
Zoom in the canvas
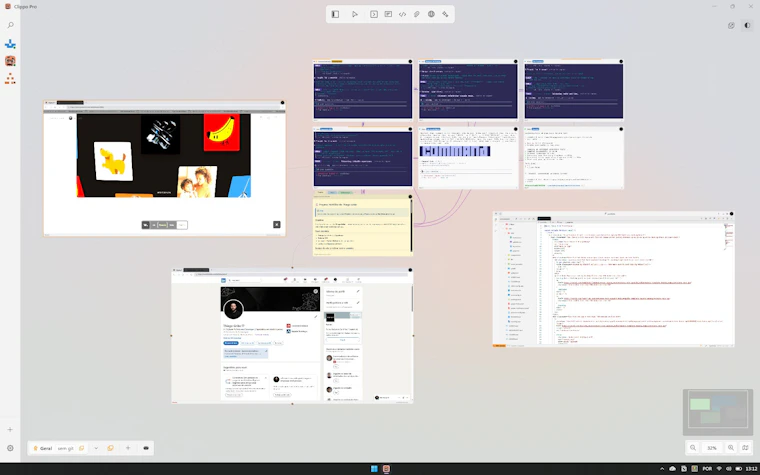731,448
